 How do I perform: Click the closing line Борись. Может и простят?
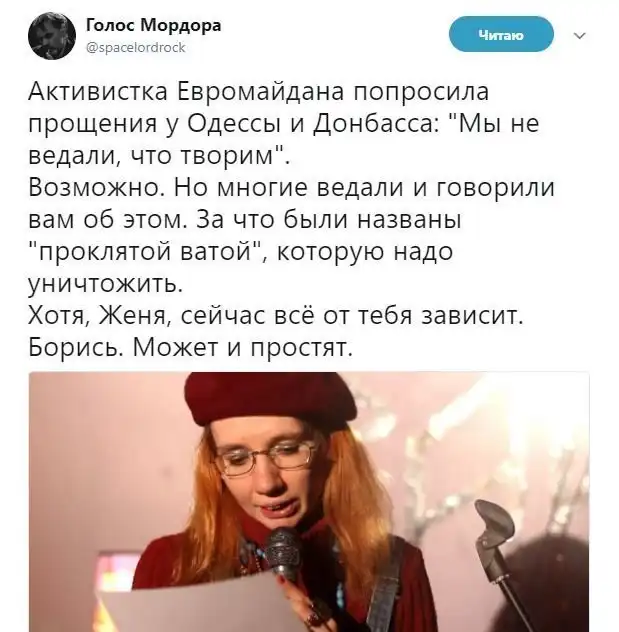point(191,347)
